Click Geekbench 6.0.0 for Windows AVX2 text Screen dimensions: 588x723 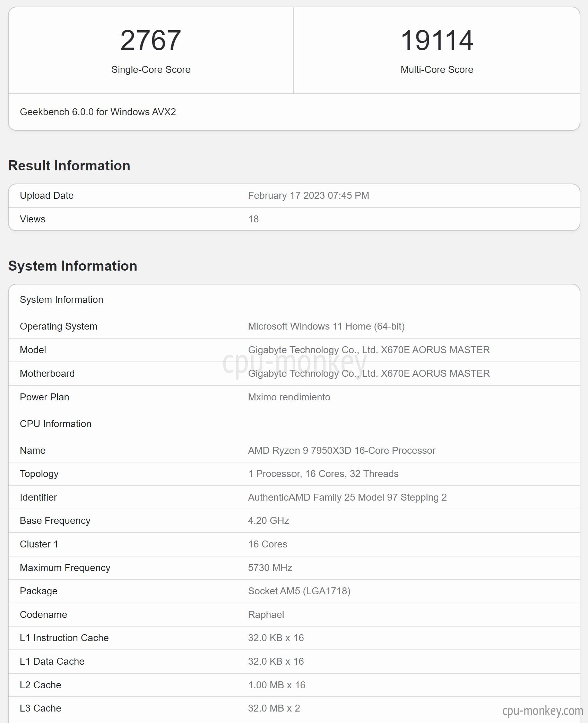[98, 112]
